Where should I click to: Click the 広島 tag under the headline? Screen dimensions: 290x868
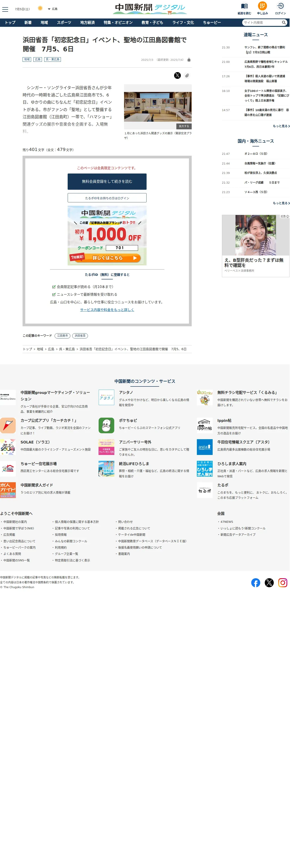pos(37,59)
